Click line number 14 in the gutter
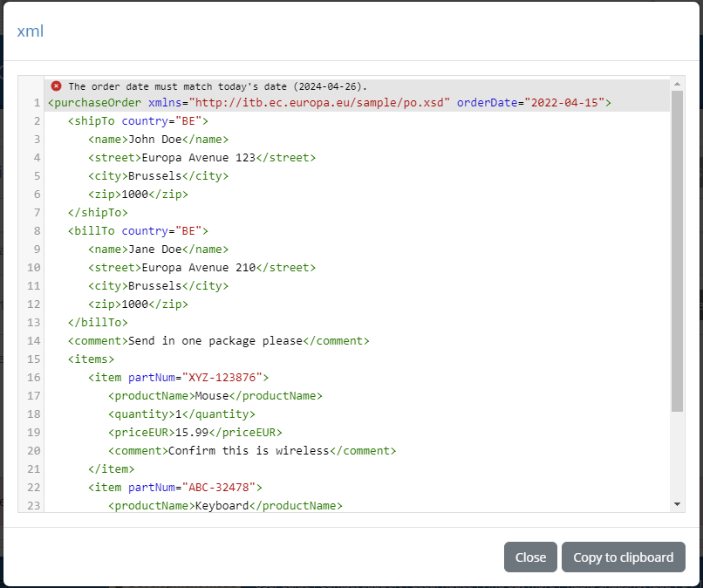This screenshot has height=588, width=703. tap(34, 341)
